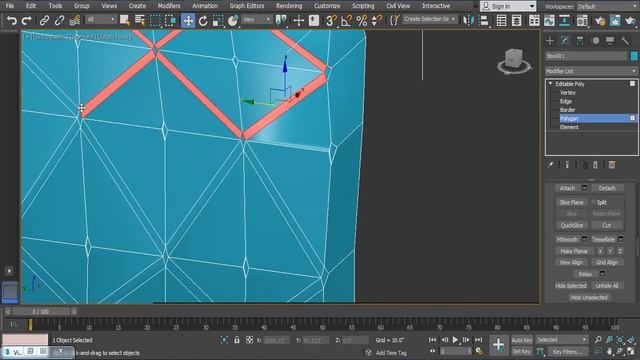This screenshot has height=360, width=640.
Task: Open Select by Name tool
Action: tap(140, 20)
